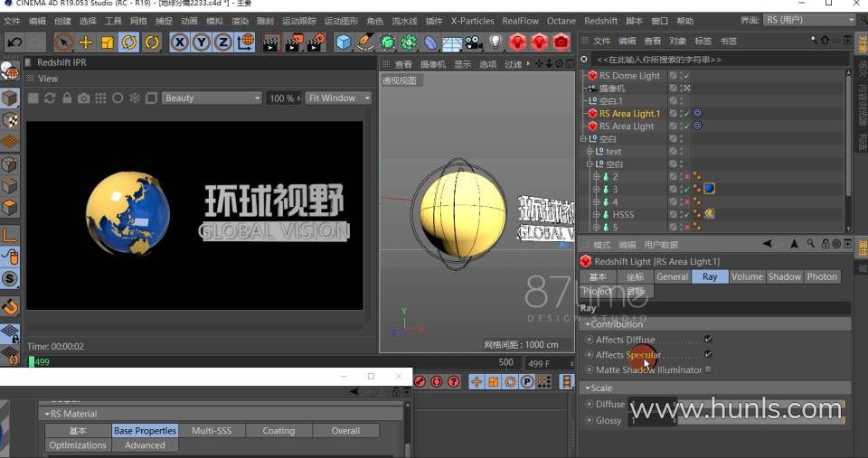Add a Floor environment object
Screen dimensions: 868x458
click(x=452, y=42)
